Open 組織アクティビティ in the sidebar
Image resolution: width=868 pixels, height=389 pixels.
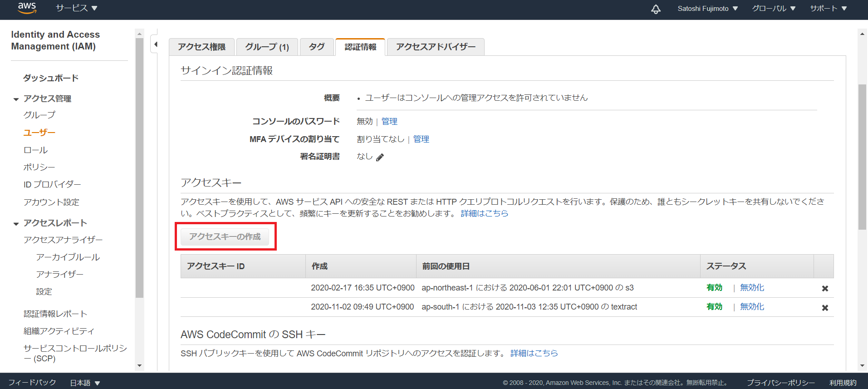(x=59, y=331)
